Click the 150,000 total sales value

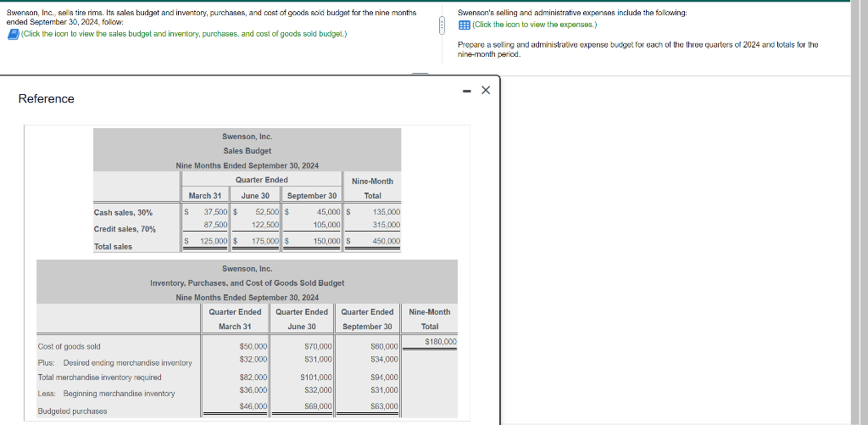click(326, 241)
